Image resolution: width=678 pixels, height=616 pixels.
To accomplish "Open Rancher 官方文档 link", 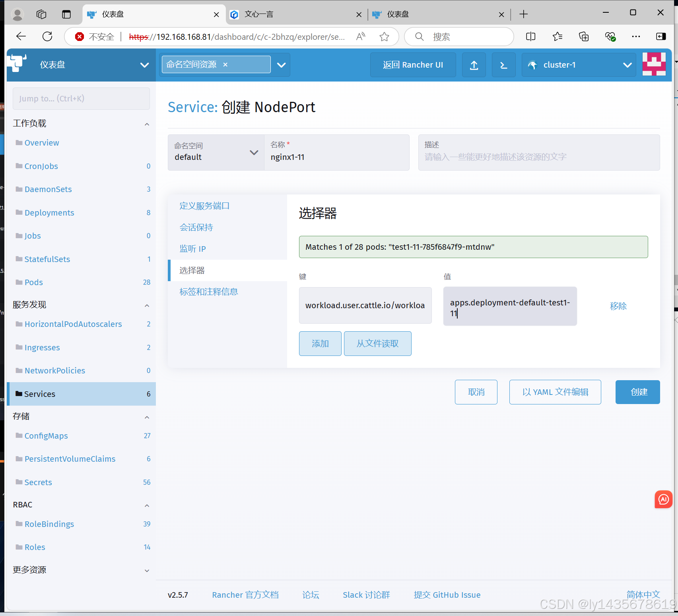I will 245,595.
